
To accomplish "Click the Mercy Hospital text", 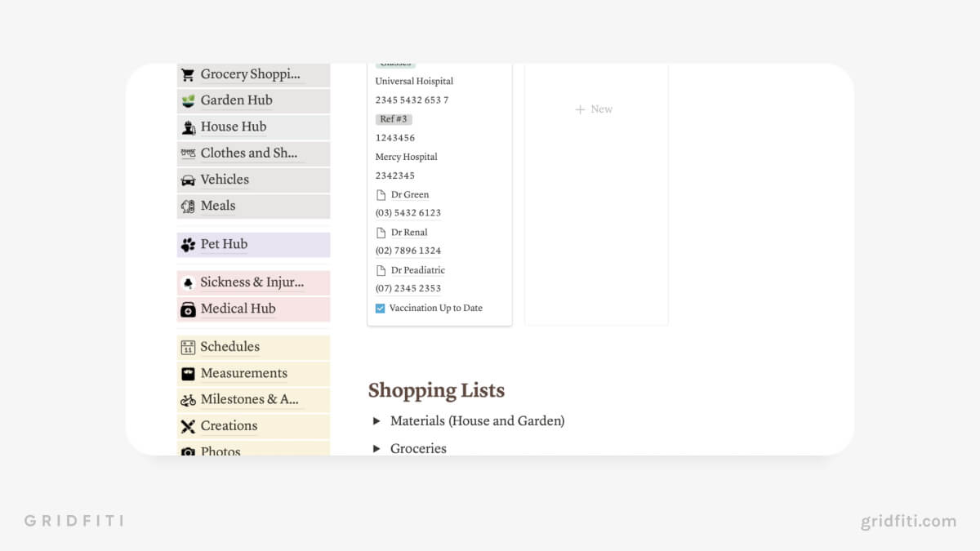I will 406,157.
